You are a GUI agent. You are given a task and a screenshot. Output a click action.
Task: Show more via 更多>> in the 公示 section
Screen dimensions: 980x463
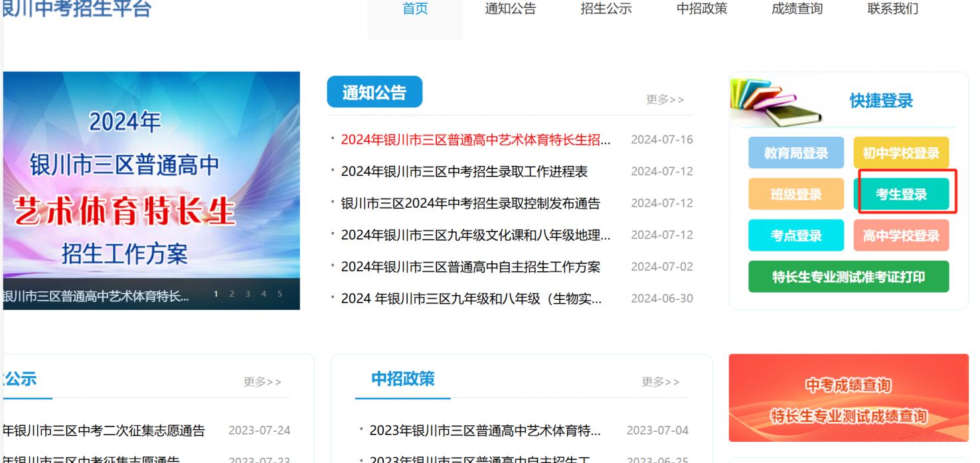coord(262,382)
